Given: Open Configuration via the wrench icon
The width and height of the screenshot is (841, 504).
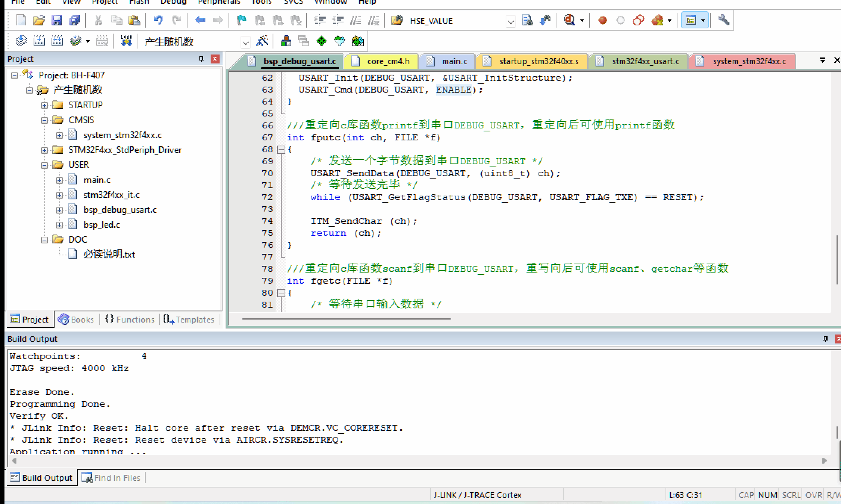Looking at the screenshot, I should 723,20.
